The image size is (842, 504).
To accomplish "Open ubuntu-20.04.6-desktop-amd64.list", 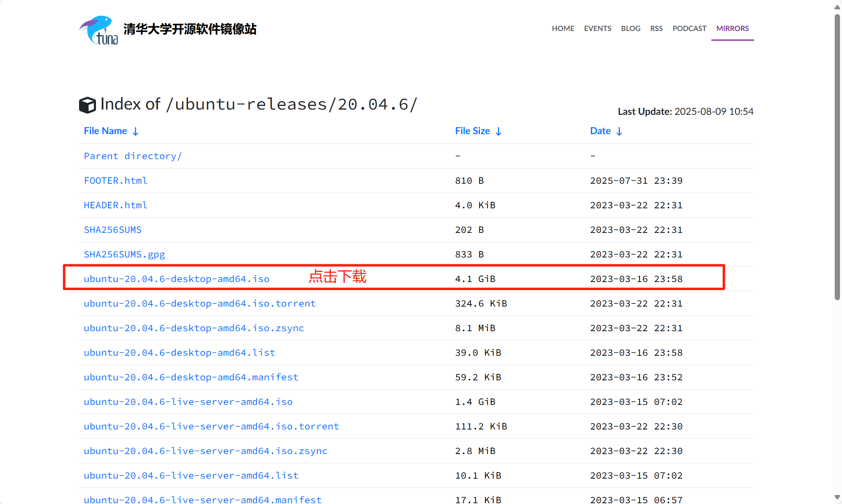I will coord(179,353).
